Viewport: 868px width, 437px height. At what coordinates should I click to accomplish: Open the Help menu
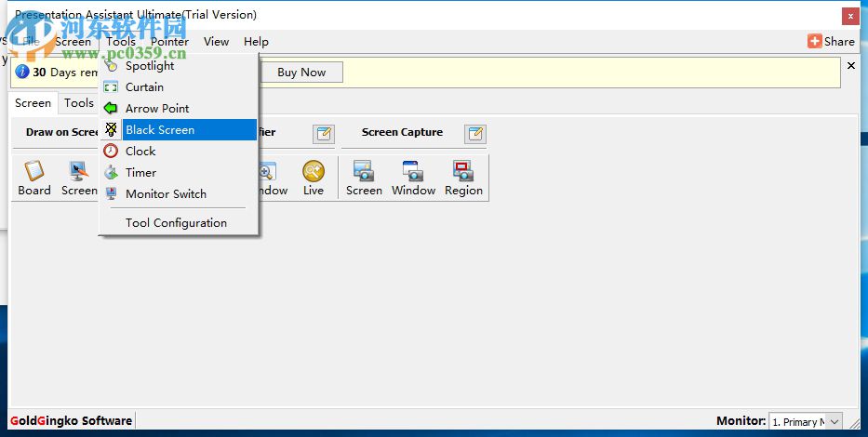[x=256, y=42]
